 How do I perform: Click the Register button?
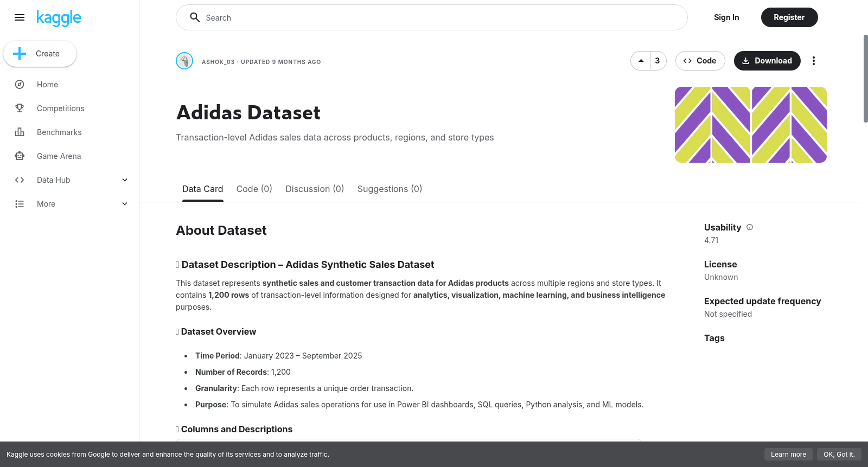pyautogui.click(x=789, y=17)
